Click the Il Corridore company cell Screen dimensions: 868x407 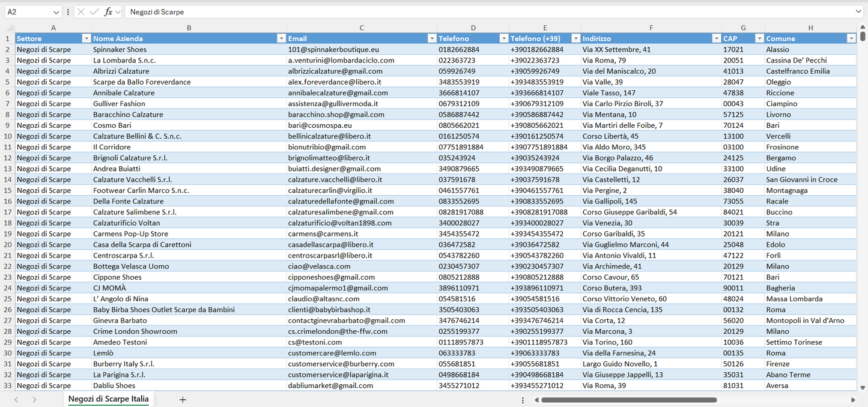[189, 147]
